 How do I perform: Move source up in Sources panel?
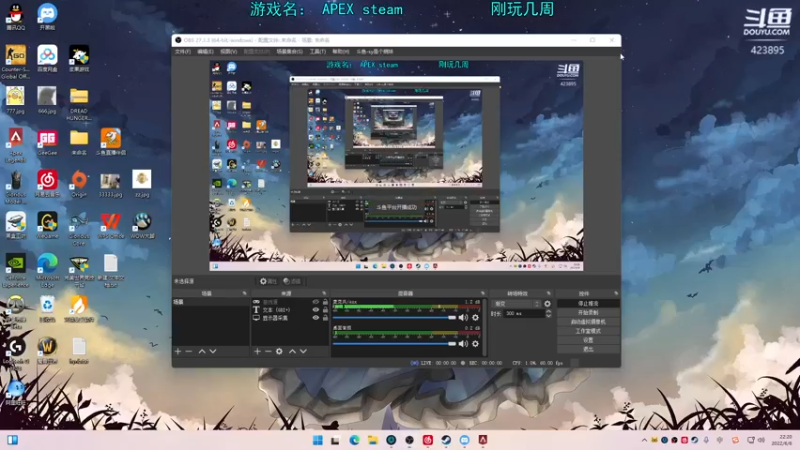(x=292, y=351)
